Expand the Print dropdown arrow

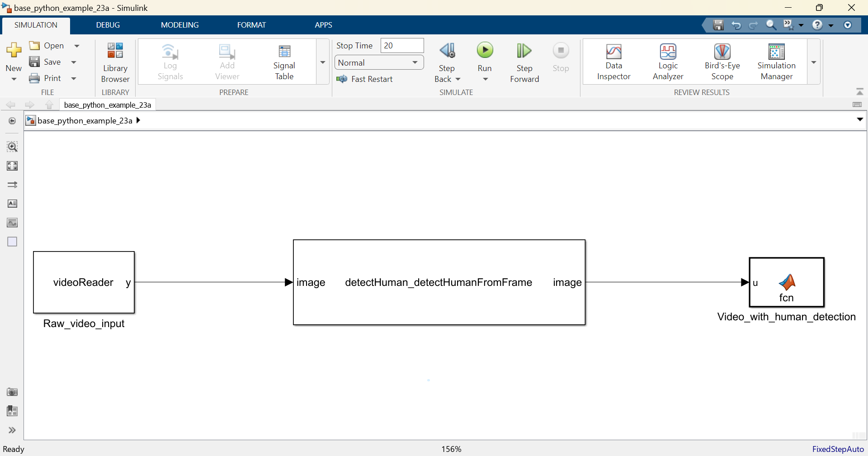[x=74, y=78]
